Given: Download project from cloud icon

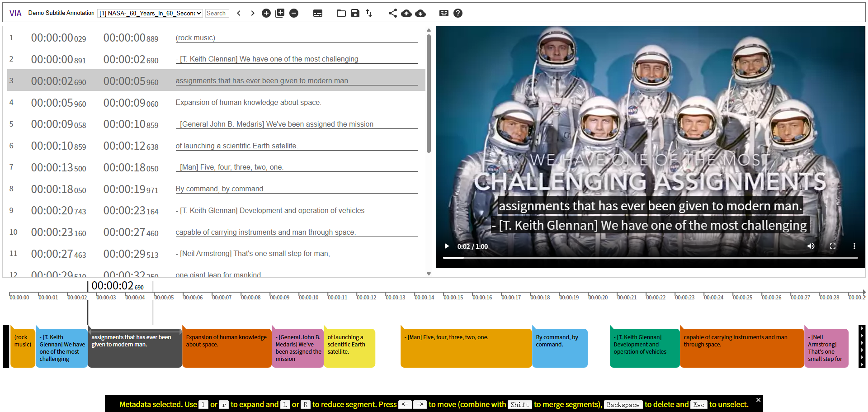Looking at the screenshot, I should [x=420, y=13].
